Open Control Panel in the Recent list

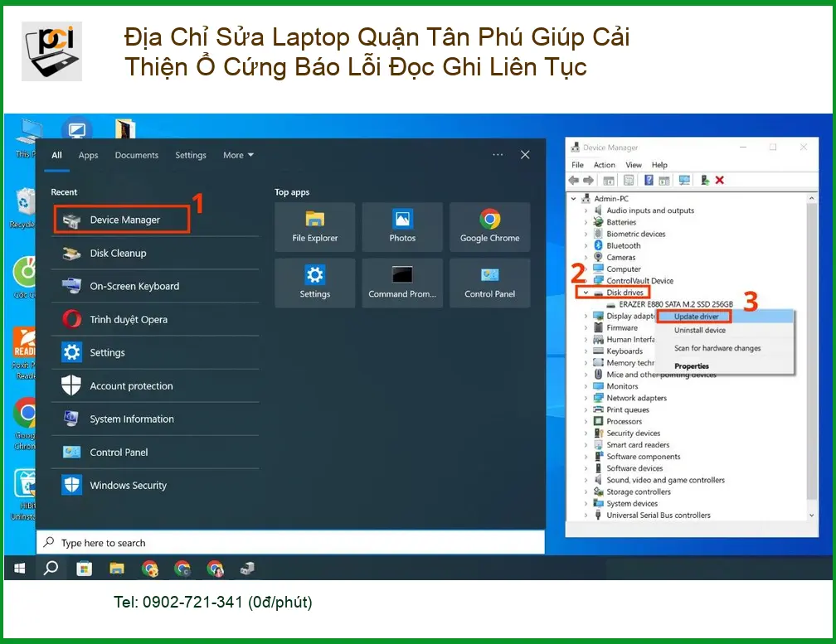pyautogui.click(x=155, y=453)
